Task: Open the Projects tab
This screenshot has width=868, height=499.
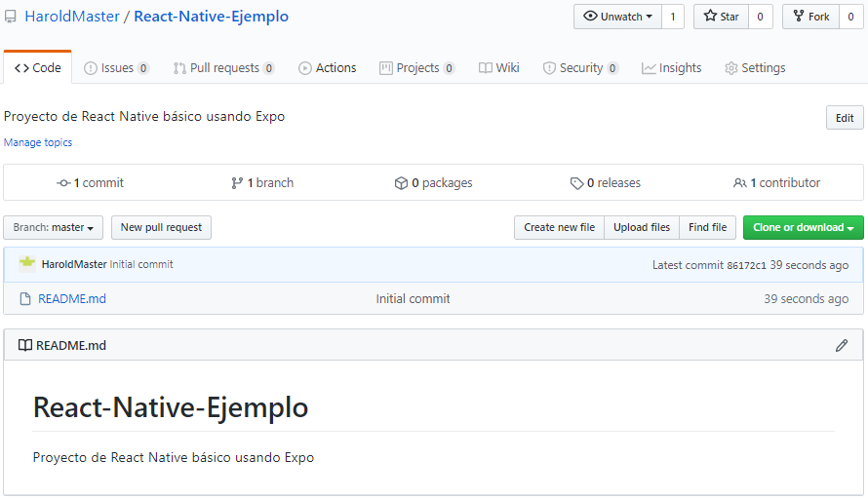Action: coord(416,68)
